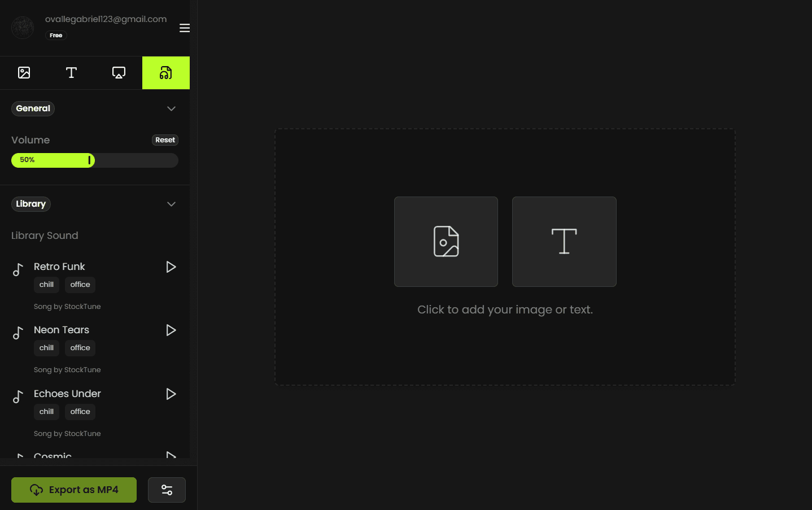Add an image to the canvas
The image size is (812, 510).
tap(446, 242)
